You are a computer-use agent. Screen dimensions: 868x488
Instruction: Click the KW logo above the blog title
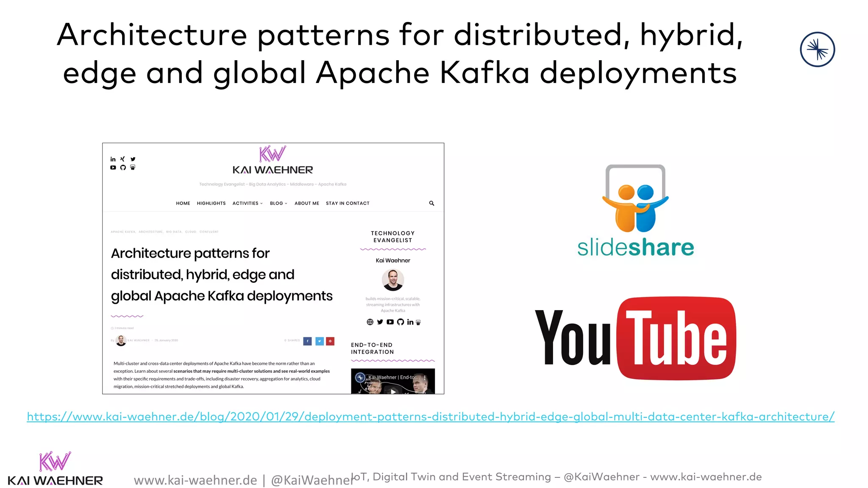pos(273,154)
